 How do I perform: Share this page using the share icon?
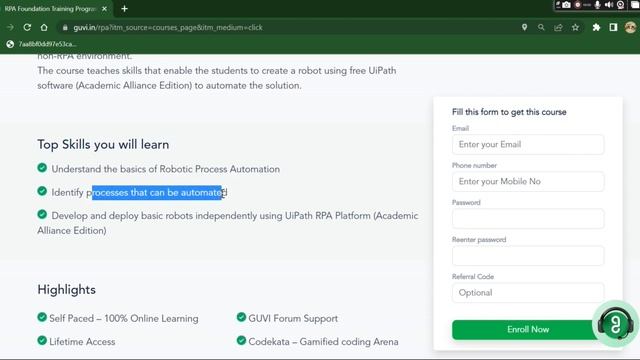(x=558, y=27)
